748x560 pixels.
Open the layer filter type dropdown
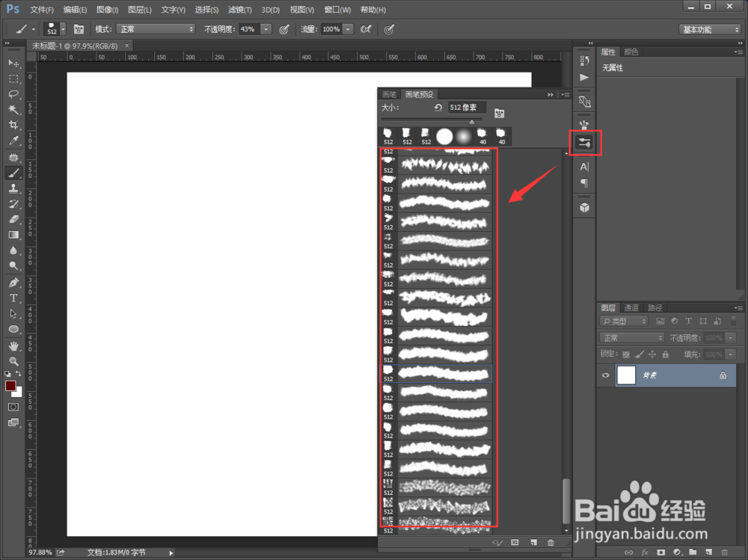[x=624, y=321]
